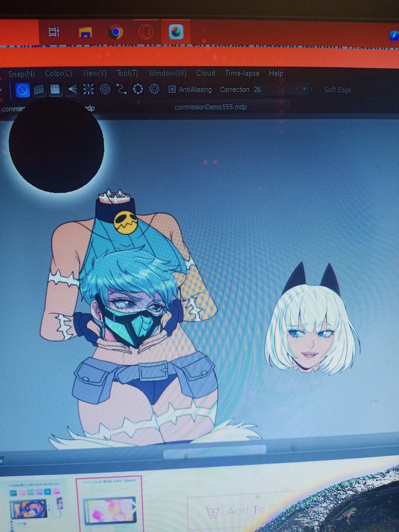This screenshot has height=532, width=399.
Task: Switch to the left 'commis' document tab
Action: [x=49, y=108]
